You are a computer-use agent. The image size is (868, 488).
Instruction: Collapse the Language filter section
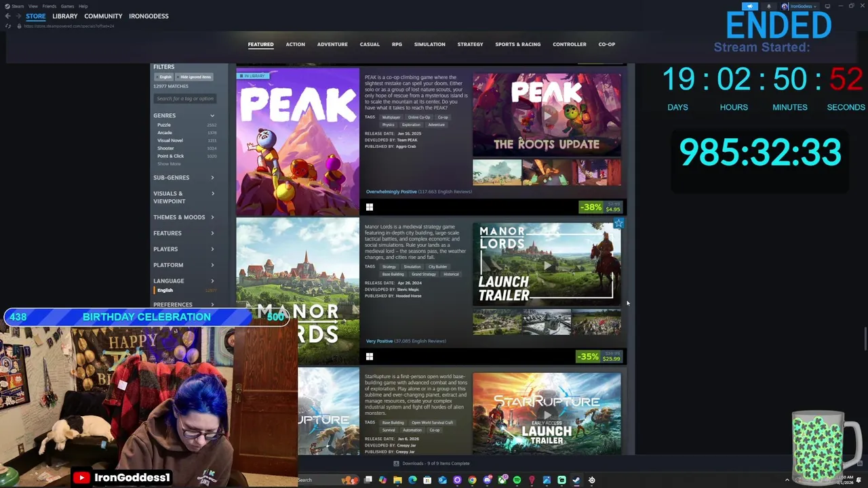(x=184, y=281)
